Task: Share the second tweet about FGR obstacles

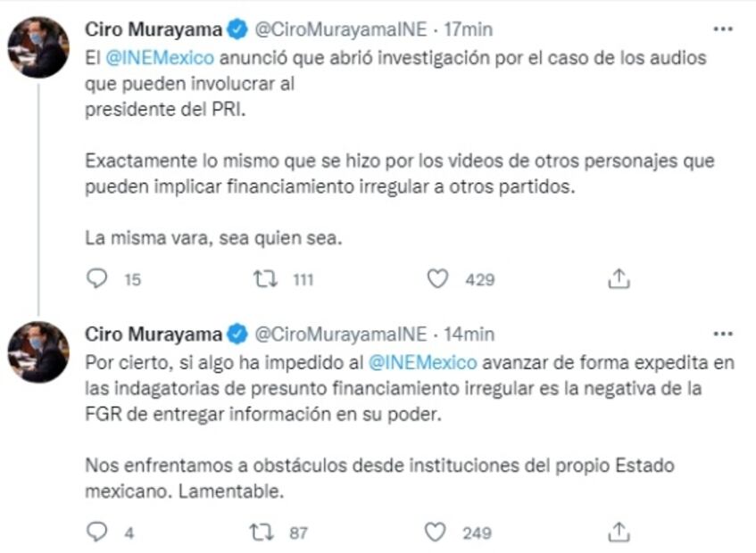Action: click(x=619, y=532)
